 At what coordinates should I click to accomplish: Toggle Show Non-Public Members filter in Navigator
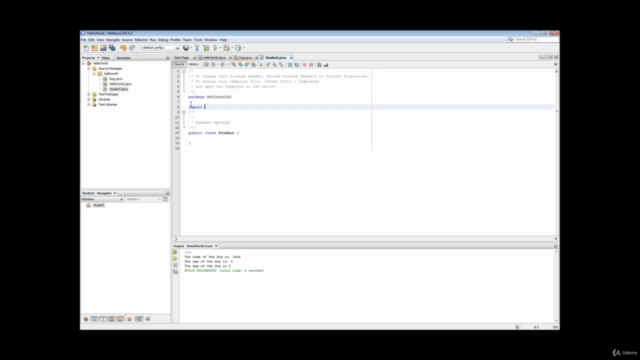click(x=112, y=319)
